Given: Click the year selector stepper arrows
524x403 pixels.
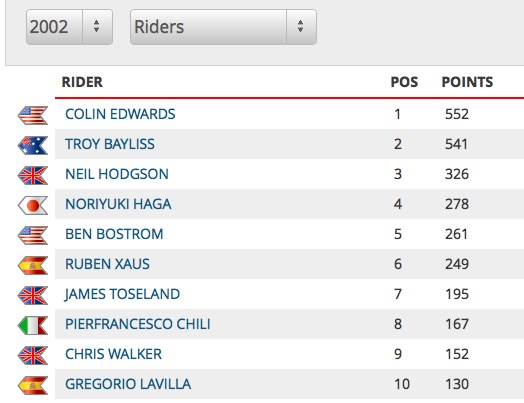Looking at the screenshot, I should click(x=97, y=26).
